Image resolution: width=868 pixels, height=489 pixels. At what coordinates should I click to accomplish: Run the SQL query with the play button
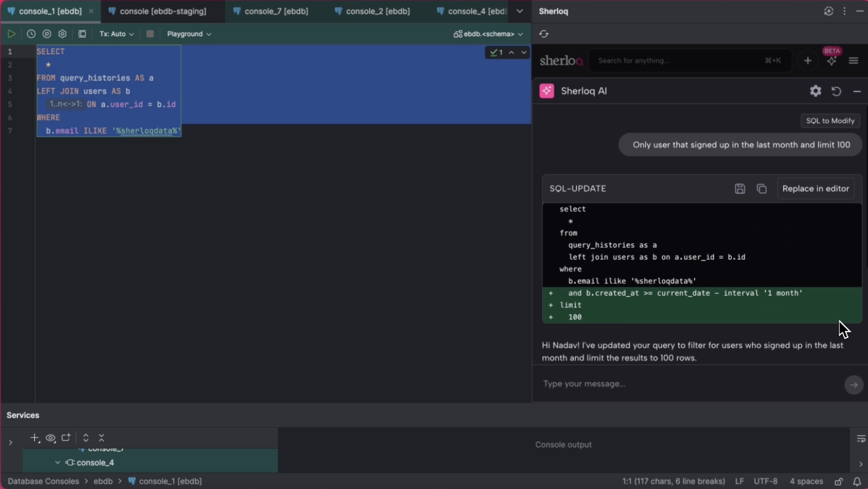coord(11,34)
